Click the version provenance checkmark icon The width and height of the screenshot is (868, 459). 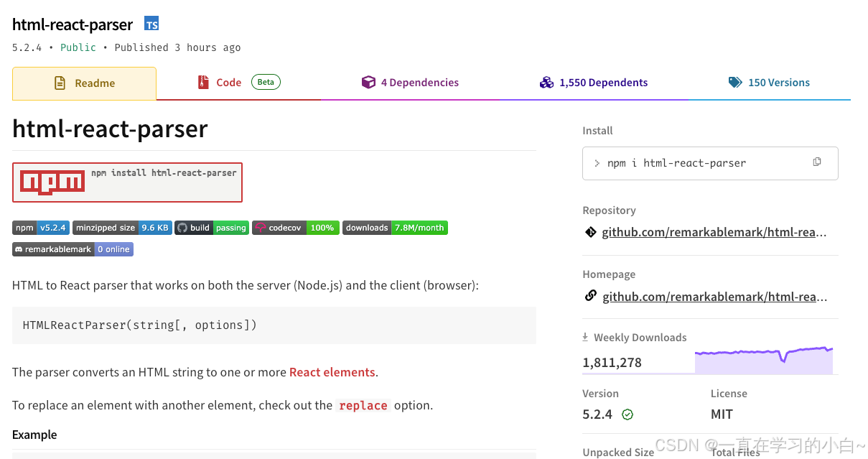coord(627,414)
